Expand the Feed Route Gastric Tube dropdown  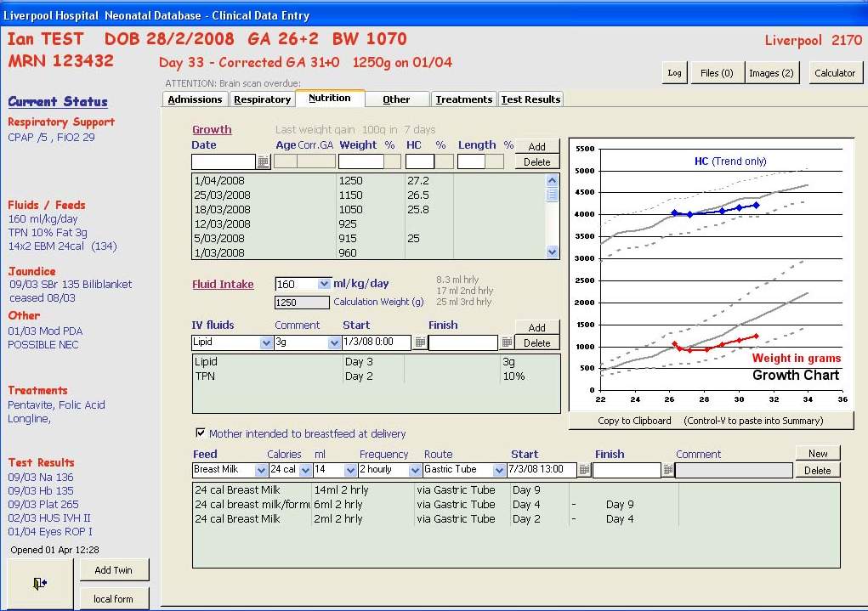click(x=500, y=470)
